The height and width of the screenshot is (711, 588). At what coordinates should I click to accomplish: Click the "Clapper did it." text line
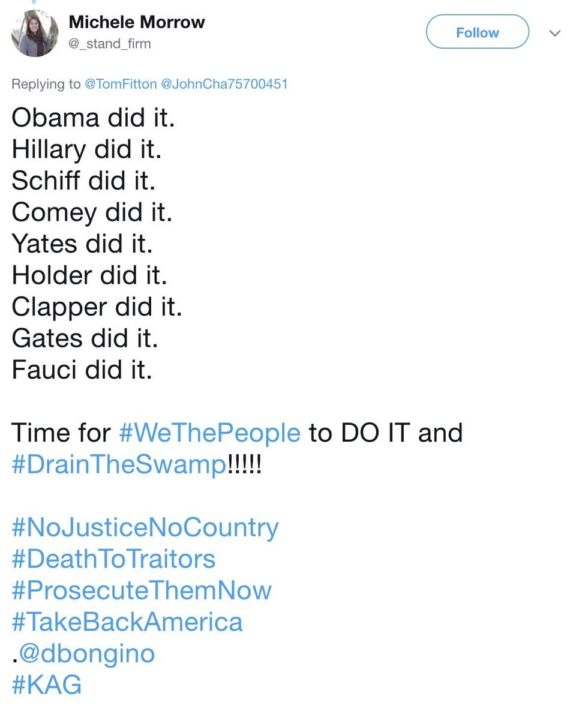point(97,307)
